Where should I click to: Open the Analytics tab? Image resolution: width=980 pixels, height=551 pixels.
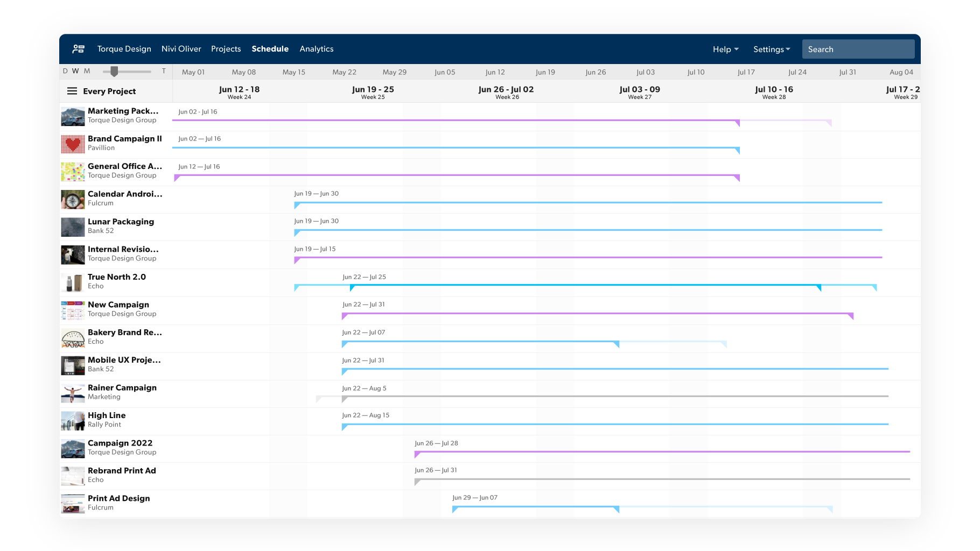(316, 49)
